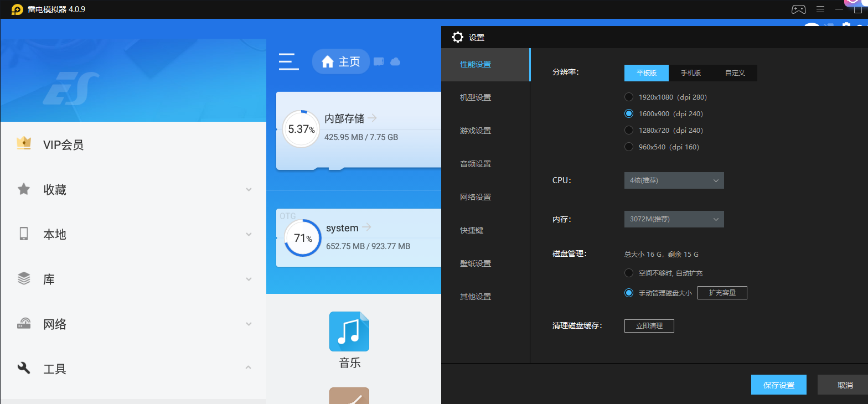The width and height of the screenshot is (868, 404).
Task: Click the cloud icon beside 主页
Action: (x=395, y=61)
